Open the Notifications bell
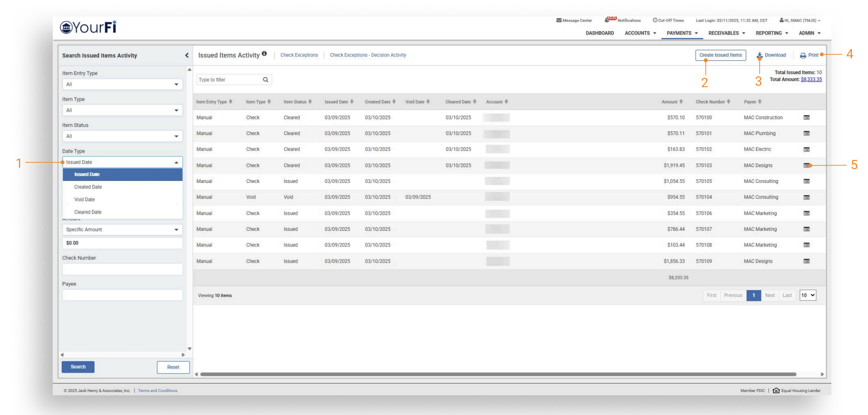868x415 pixels. click(x=607, y=20)
